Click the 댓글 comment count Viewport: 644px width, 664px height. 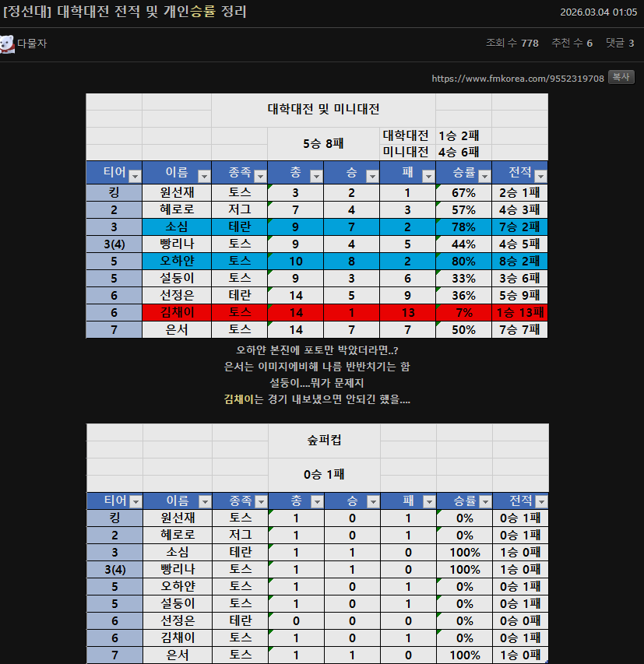coord(620,44)
